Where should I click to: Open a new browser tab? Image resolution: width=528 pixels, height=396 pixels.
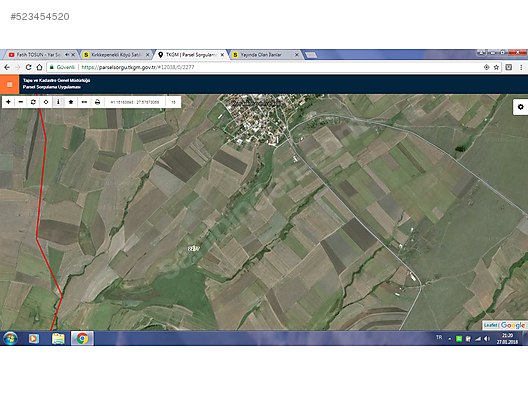311,55
